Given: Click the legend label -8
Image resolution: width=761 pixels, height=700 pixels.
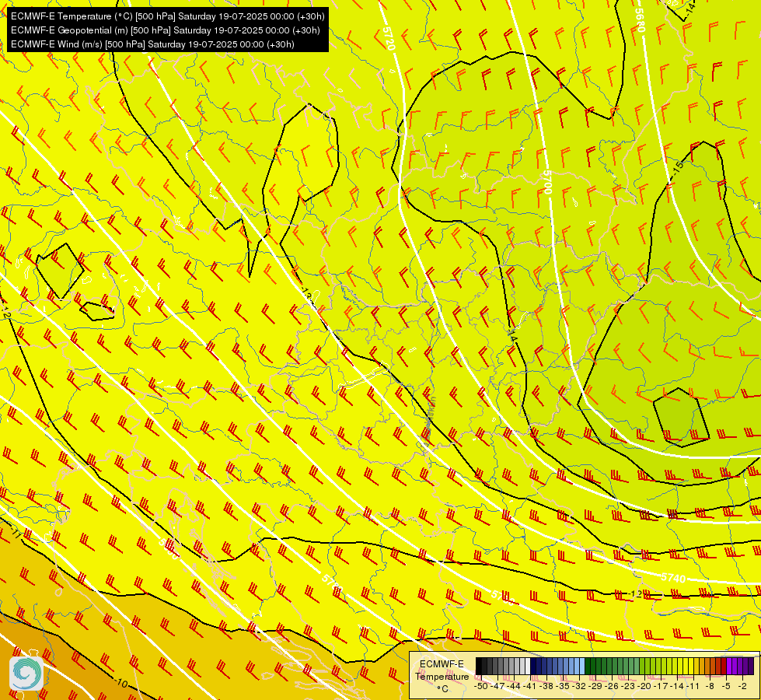Looking at the screenshot, I should point(710,687).
